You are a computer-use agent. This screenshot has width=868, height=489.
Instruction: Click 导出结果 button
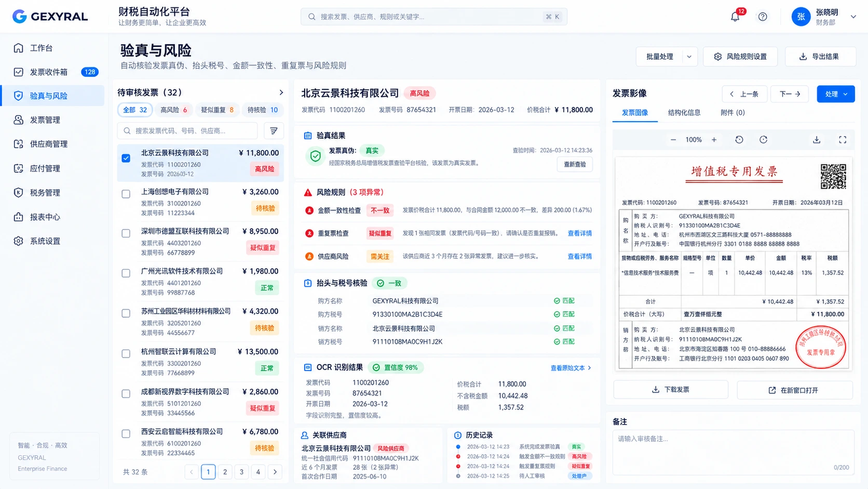[x=820, y=57]
